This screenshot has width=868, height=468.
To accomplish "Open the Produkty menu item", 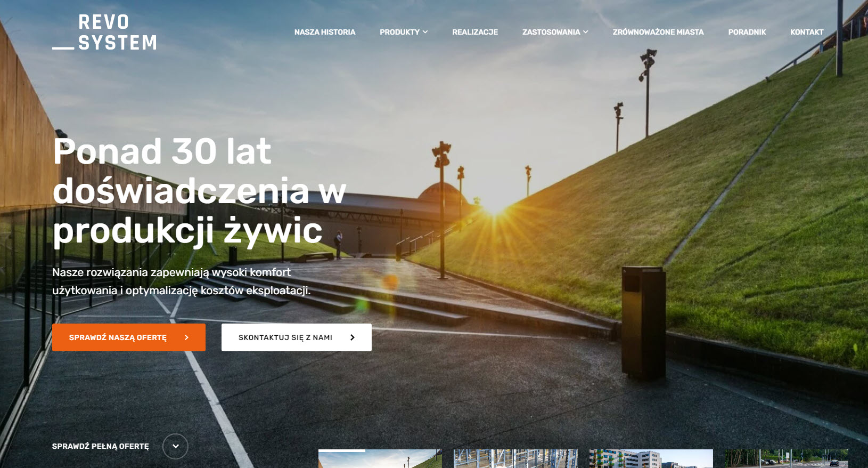I will pyautogui.click(x=399, y=32).
